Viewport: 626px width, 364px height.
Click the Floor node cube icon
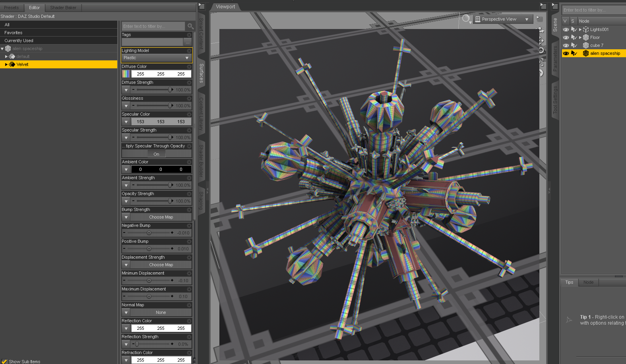[586, 37]
